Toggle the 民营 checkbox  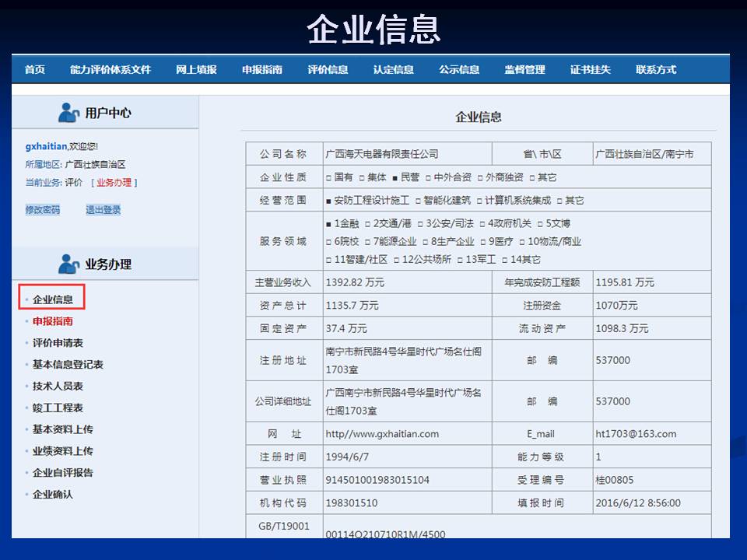[395, 178]
